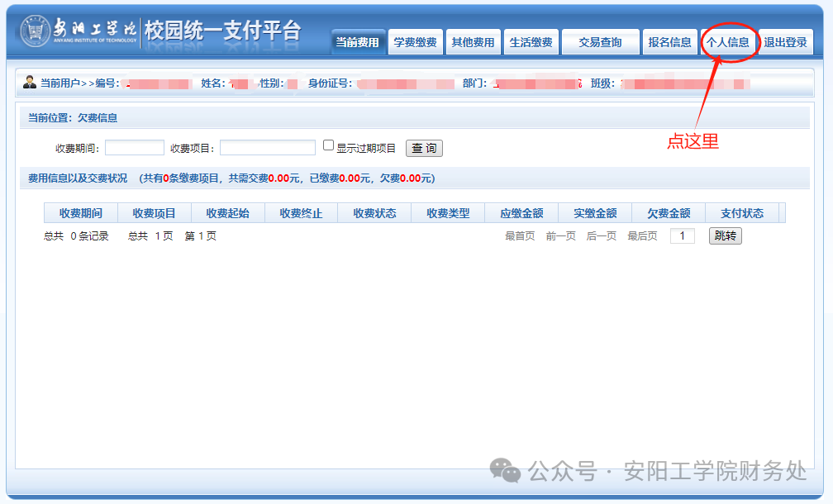Screen dimensions: 833x504
Task: Click the current user avatar icon
Action: 30,83
